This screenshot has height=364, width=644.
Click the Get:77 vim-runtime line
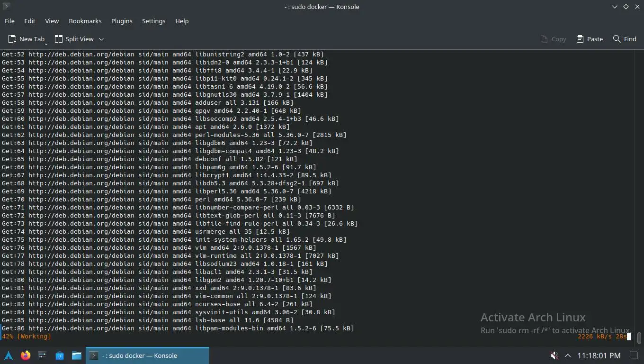[170, 255]
